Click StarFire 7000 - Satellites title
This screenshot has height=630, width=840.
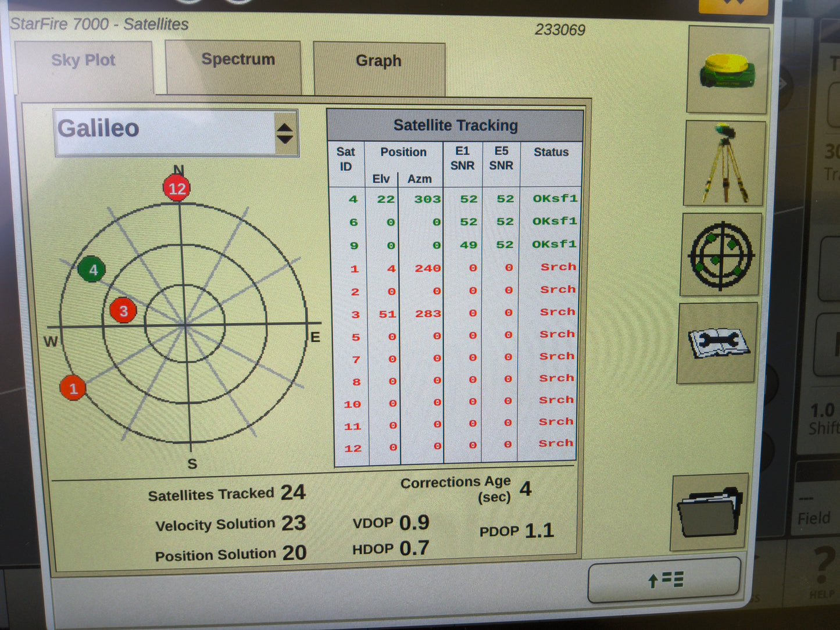(99, 24)
